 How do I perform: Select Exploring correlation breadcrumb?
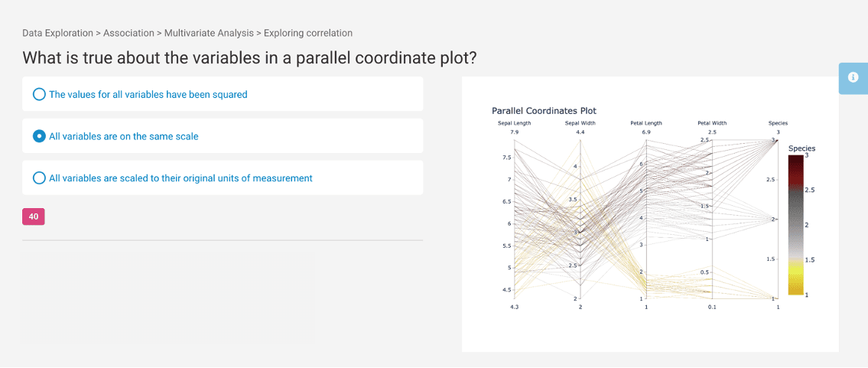pos(307,33)
